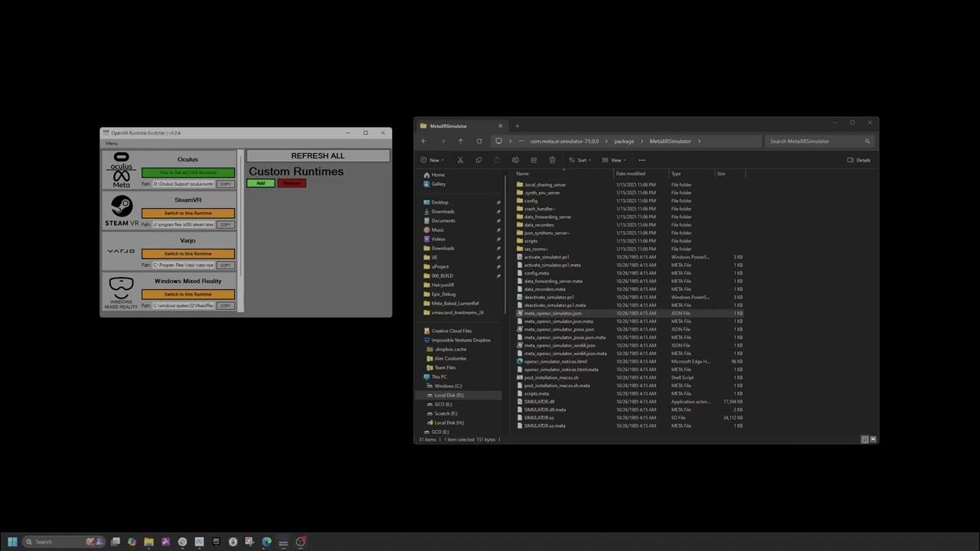Click the pin icon beside Music
The image size is (980, 551).
pos(498,230)
